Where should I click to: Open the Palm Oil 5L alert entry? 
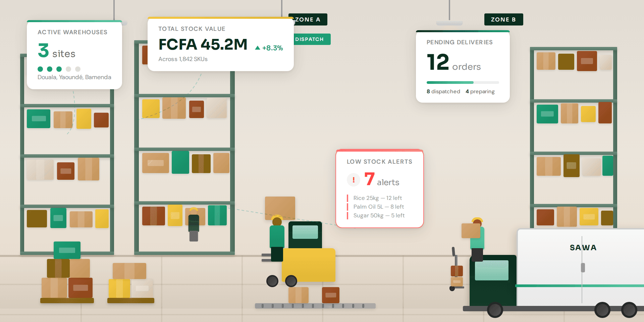point(378,207)
